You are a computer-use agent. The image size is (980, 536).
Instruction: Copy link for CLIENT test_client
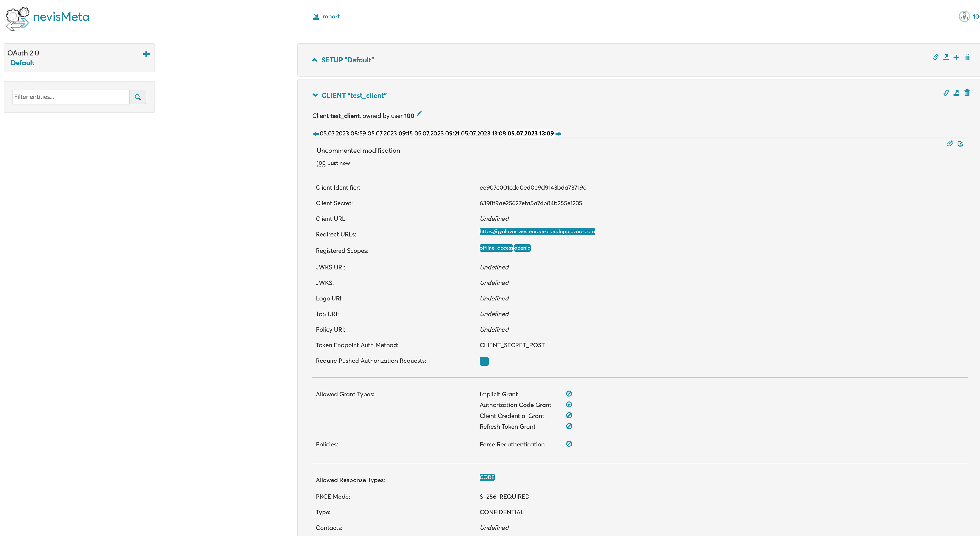point(946,93)
